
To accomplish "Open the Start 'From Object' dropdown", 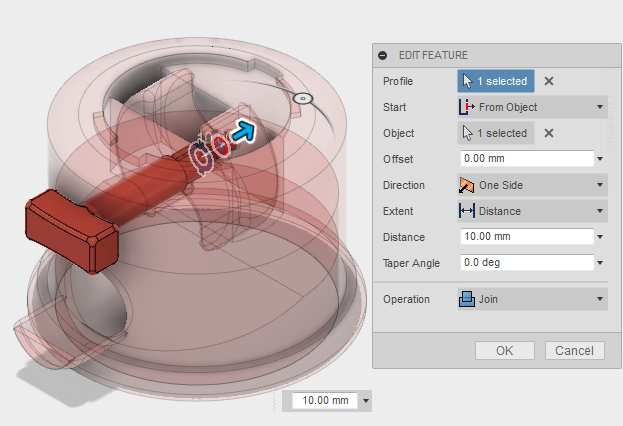I will click(532, 107).
